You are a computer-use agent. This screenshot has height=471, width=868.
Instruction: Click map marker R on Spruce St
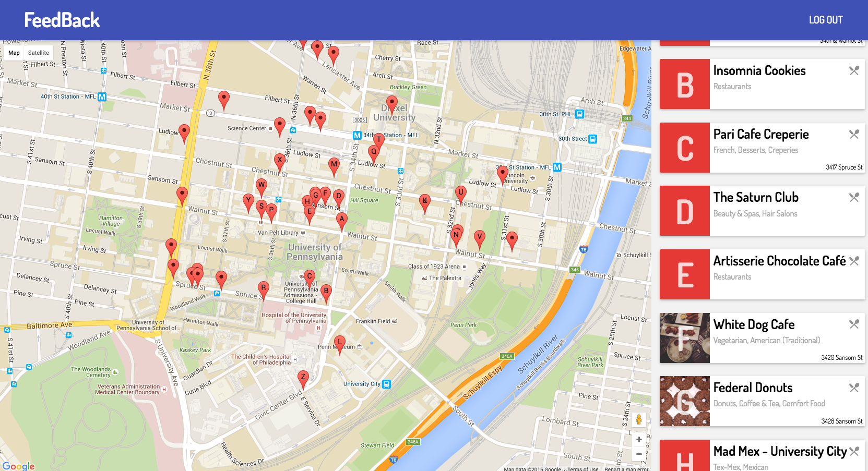point(264,291)
